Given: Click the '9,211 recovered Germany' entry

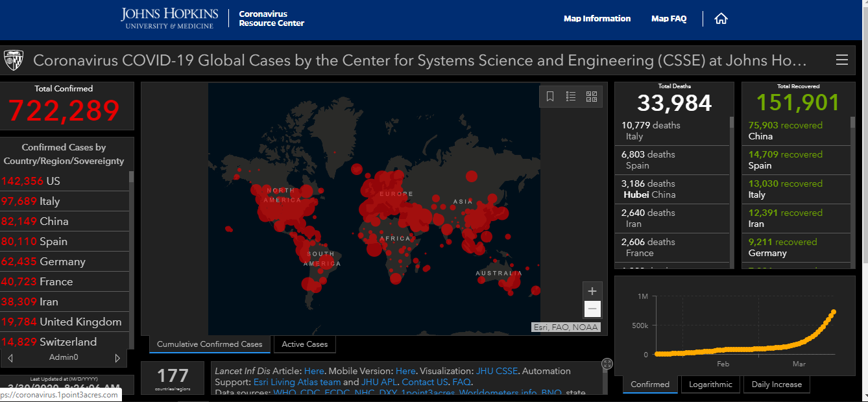Looking at the screenshot, I should coord(796,248).
